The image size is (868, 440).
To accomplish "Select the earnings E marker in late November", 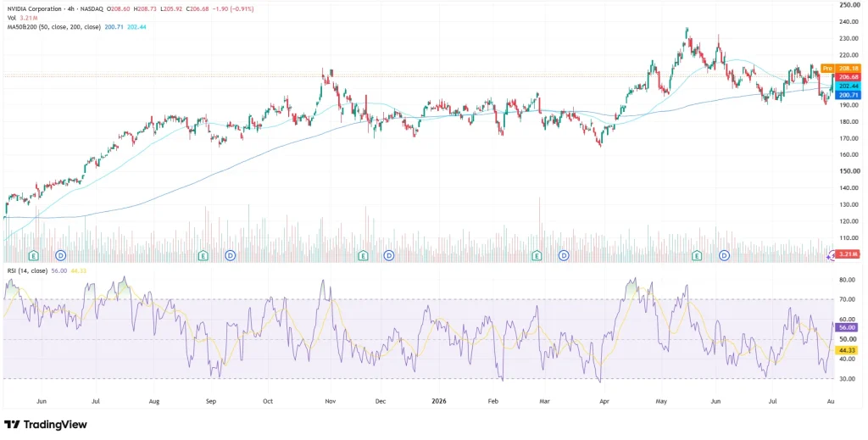I will tap(363, 256).
